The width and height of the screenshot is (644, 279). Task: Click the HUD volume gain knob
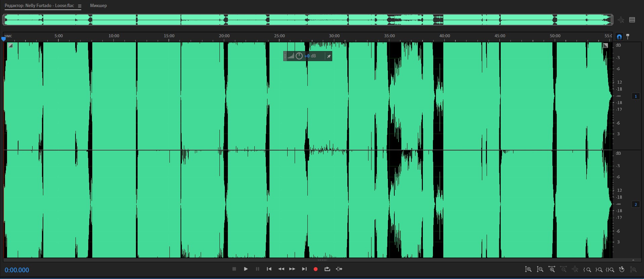click(299, 56)
